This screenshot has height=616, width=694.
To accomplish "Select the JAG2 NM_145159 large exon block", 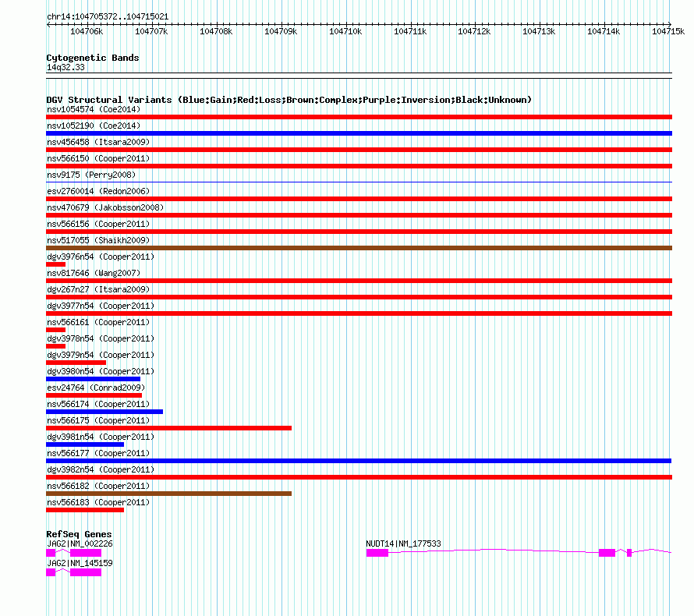I will [86, 572].
